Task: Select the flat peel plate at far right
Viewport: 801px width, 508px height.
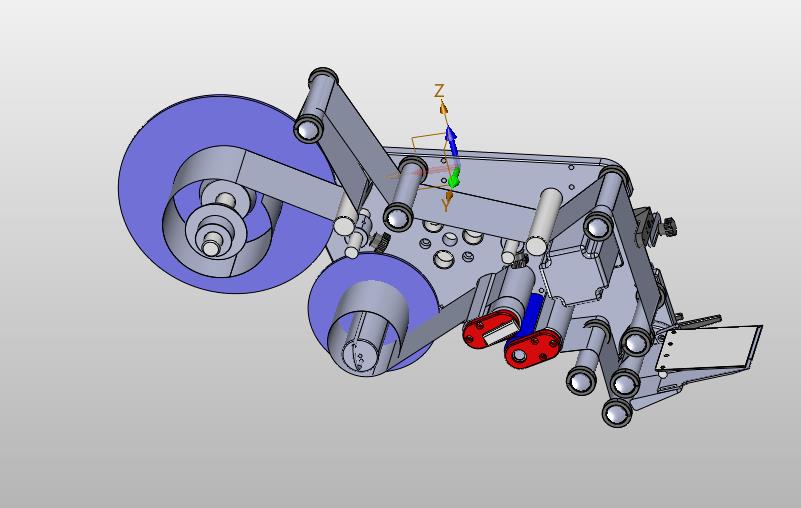Action: pyautogui.click(x=710, y=348)
